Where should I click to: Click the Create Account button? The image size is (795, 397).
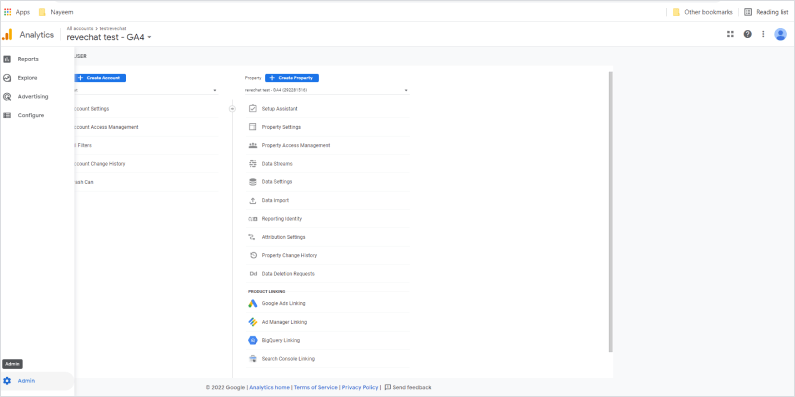[100, 78]
